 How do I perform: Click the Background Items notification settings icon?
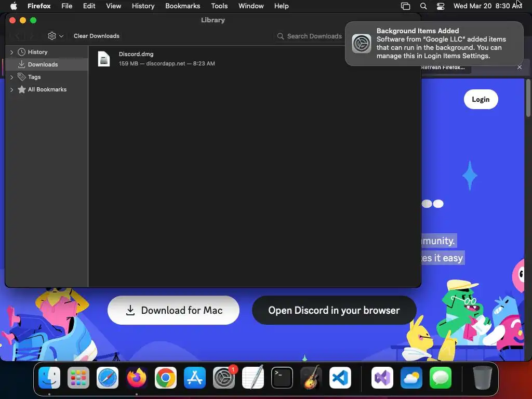[362, 44]
